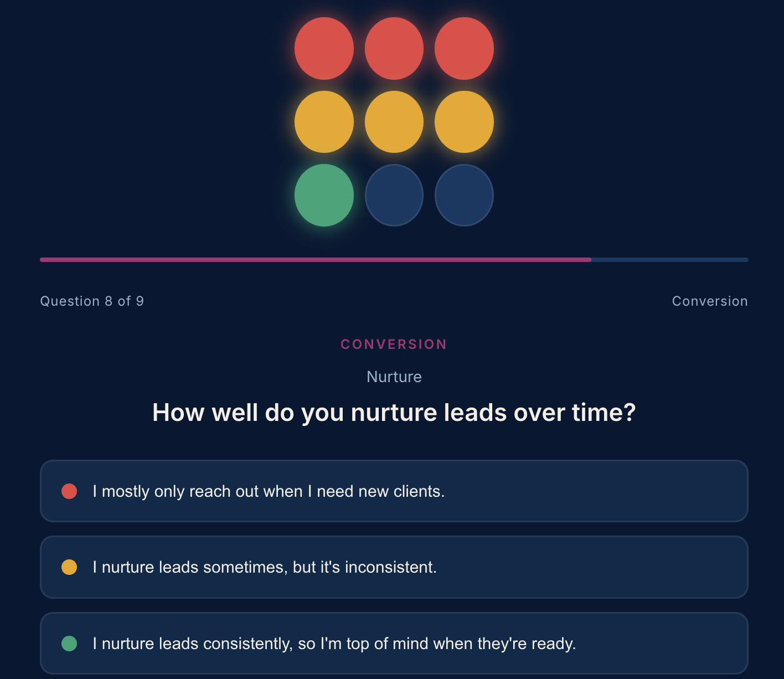
Task: Click the middle unfilled dark circle in bottom row
Action: pos(394,195)
